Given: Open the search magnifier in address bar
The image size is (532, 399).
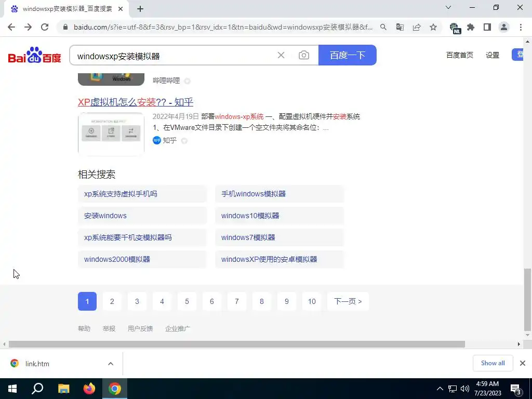Looking at the screenshot, I should click(383, 27).
